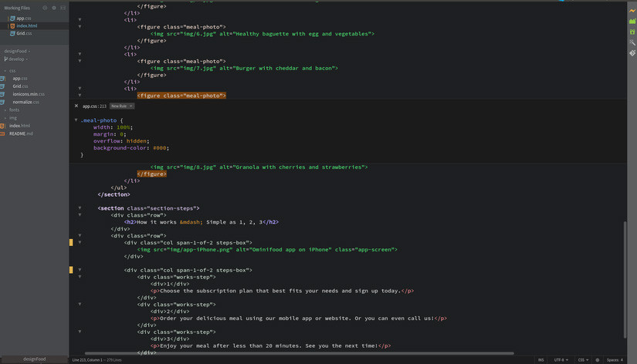The height and width of the screenshot is (364, 637).
Task: Collapse the css folder in file tree
Action: pos(5,71)
